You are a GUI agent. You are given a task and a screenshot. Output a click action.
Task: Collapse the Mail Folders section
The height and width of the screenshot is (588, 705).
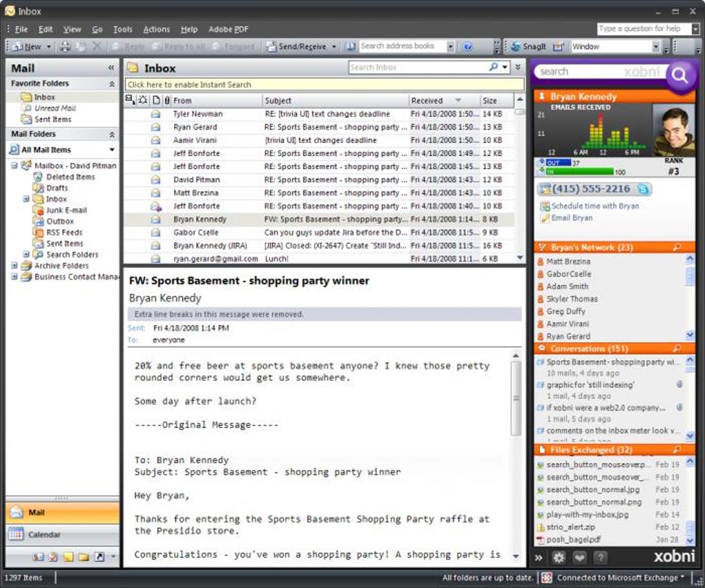coord(111,134)
